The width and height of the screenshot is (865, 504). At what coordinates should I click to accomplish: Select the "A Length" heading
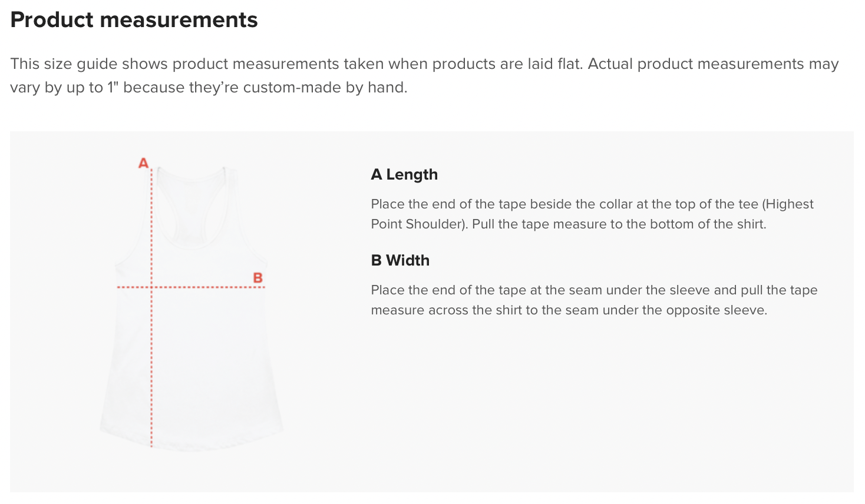click(404, 175)
